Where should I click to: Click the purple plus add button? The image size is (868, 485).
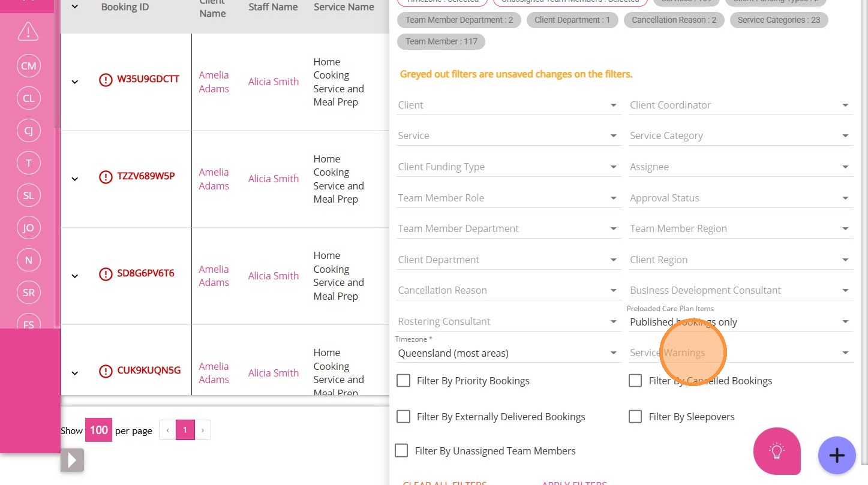point(837,455)
